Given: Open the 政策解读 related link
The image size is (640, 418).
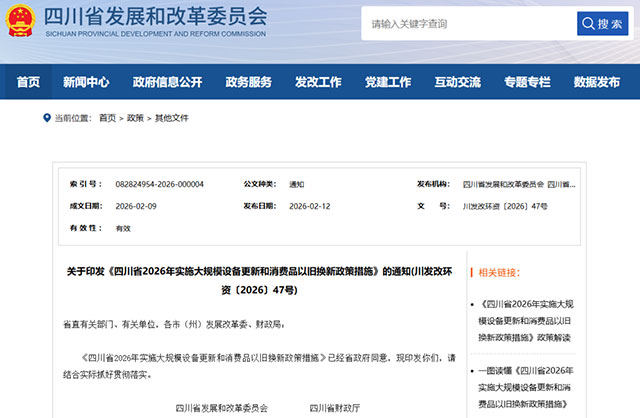Looking at the screenshot, I should tap(531, 320).
